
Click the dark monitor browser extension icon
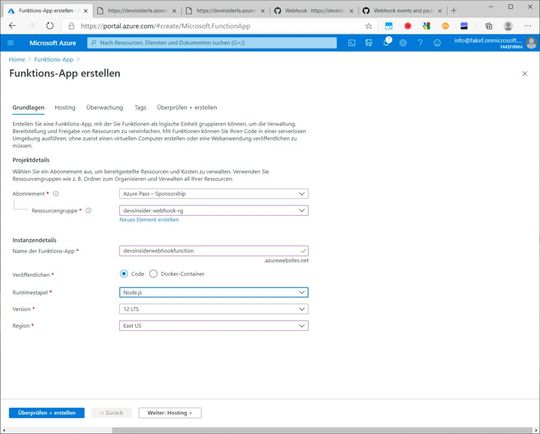[x=464, y=26]
